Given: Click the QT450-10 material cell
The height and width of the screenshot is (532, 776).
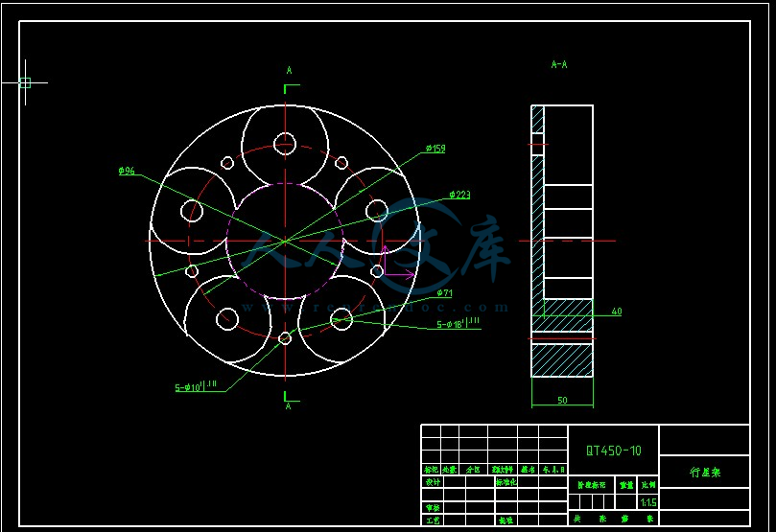Looking at the screenshot, I should (x=614, y=451).
